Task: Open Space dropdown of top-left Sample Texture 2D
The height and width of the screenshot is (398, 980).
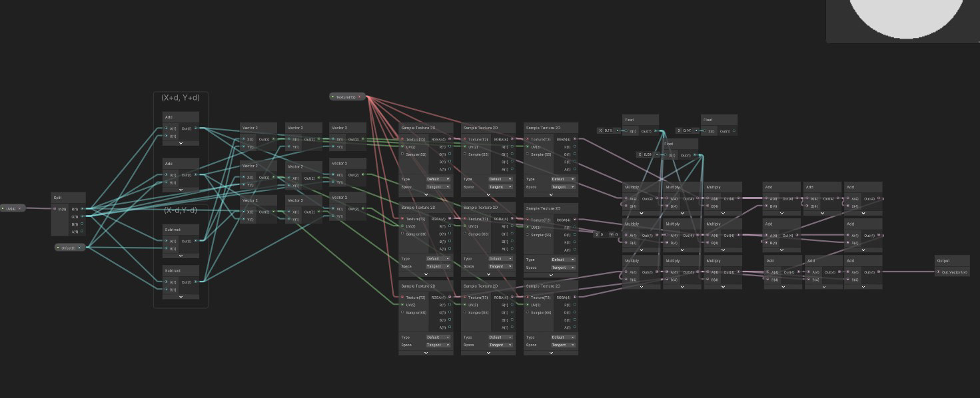Action: click(438, 187)
